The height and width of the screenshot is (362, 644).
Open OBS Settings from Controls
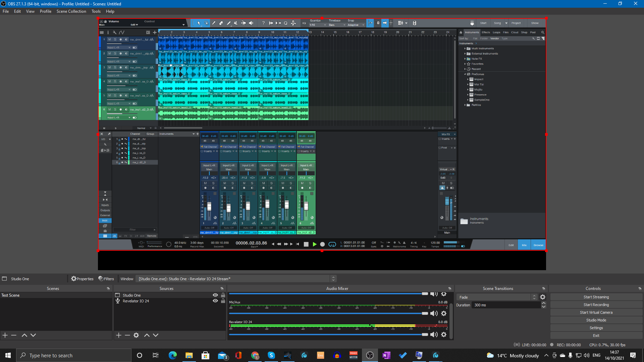596,328
